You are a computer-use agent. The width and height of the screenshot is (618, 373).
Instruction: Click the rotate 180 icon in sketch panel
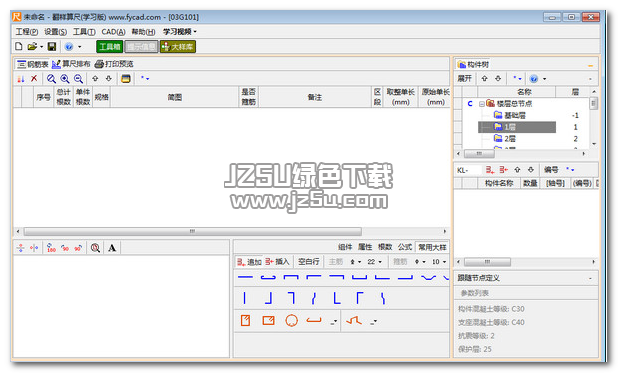[x=51, y=248]
